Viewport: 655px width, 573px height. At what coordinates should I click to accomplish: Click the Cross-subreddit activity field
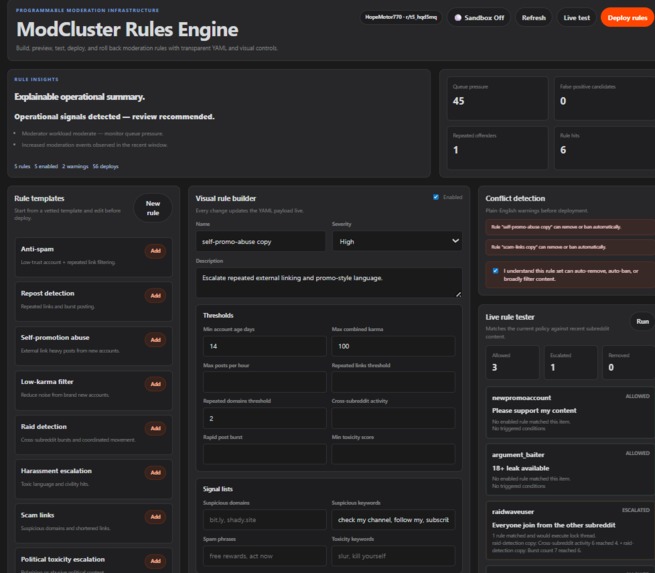tap(394, 418)
